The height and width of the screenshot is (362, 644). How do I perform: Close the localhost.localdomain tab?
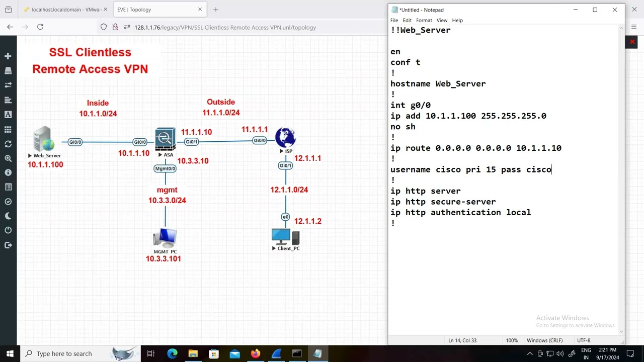(x=105, y=10)
